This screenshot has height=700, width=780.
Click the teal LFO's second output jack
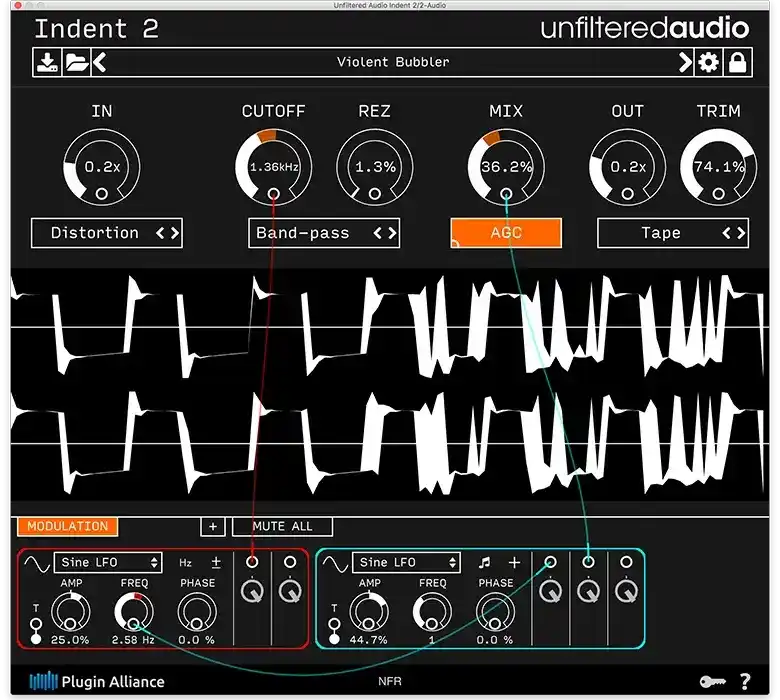588,562
